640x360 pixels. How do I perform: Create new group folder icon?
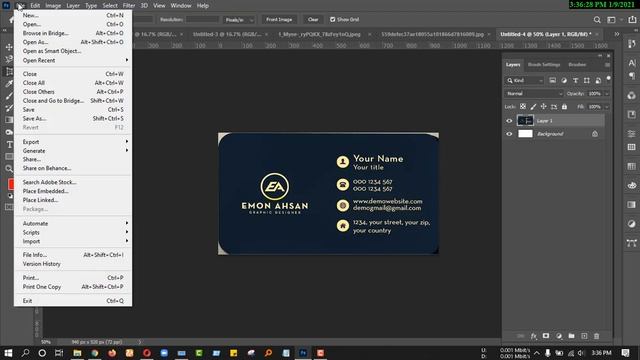(x=571, y=336)
